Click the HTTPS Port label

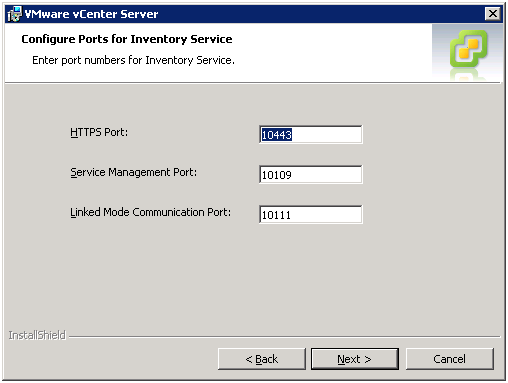tap(99, 132)
